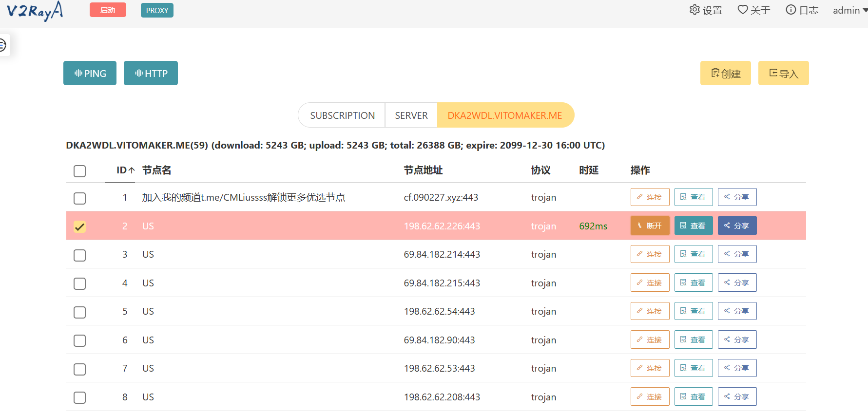Click the 692ms latency value
The image size is (868, 414).
pyautogui.click(x=593, y=226)
